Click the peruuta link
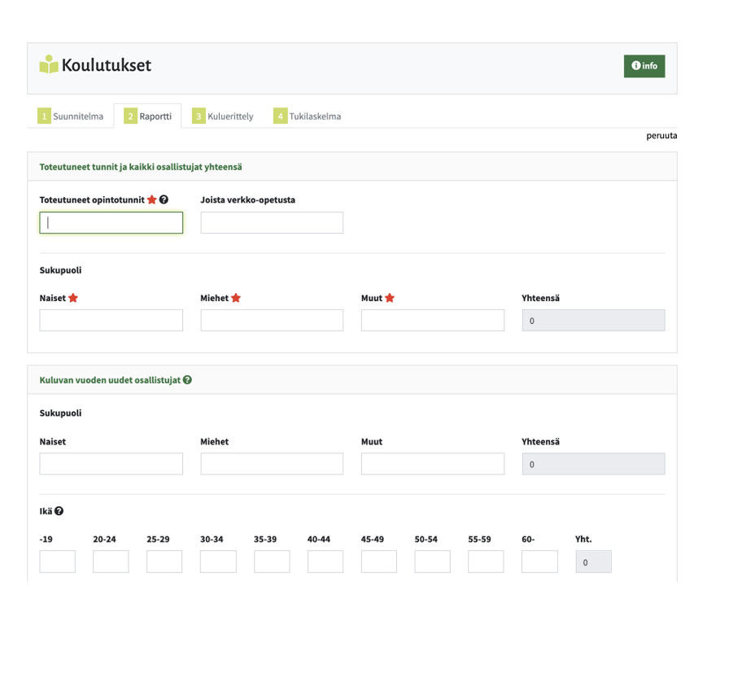 coord(661,136)
